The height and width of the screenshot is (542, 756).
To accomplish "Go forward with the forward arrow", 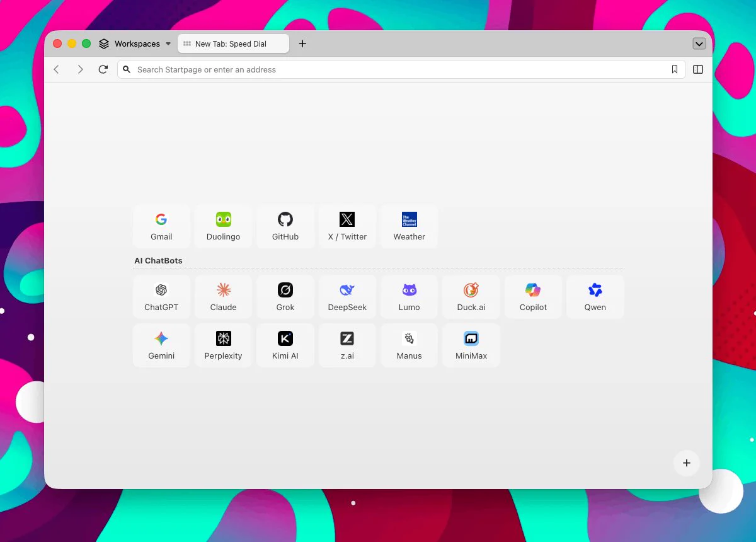I will click(x=80, y=69).
